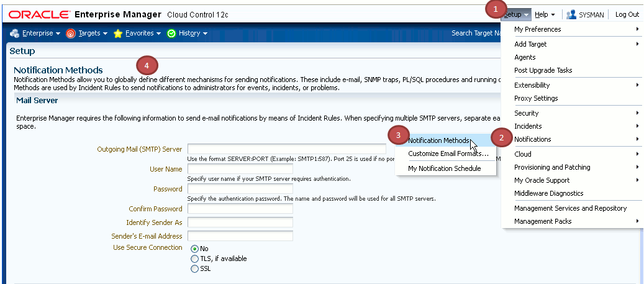Expand the Add Target submenu arrow
The height and width of the screenshot is (284, 644).
click(x=637, y=44)
